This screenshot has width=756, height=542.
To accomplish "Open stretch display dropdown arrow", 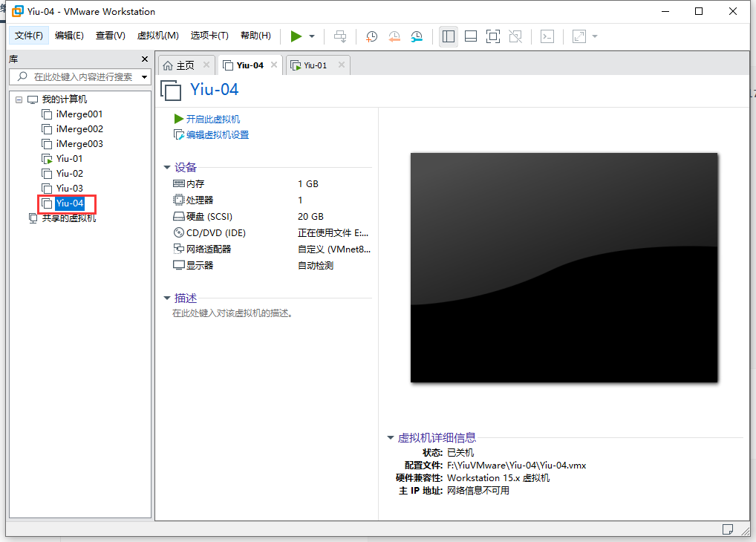I will click(x=595, y=36).
